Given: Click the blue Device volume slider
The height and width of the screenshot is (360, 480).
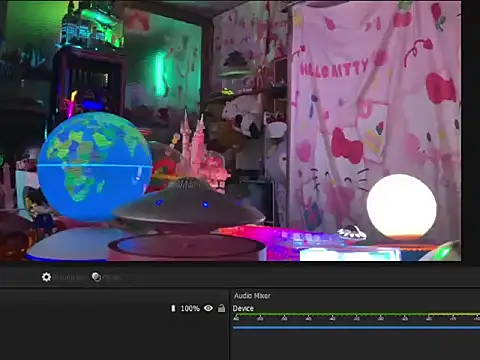Looking at the screenshot, I should (x=356, y=328).
